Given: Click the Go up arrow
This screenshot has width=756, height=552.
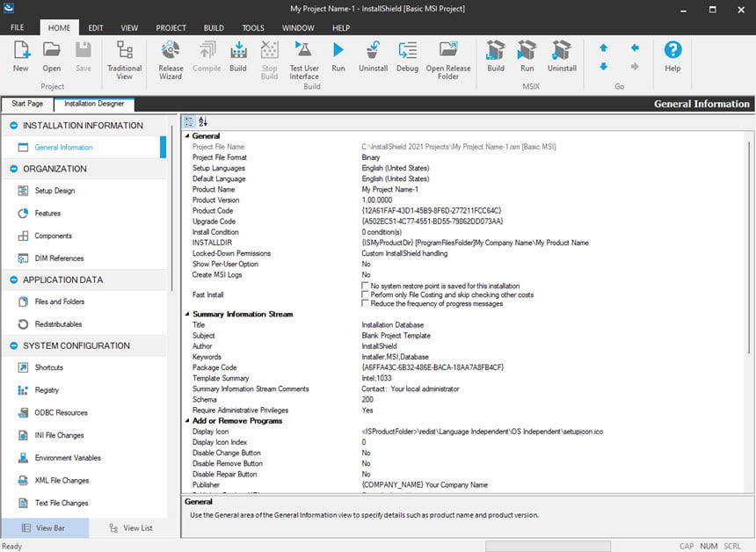Looking at the screenshot, I should click(x=604, y=47).
